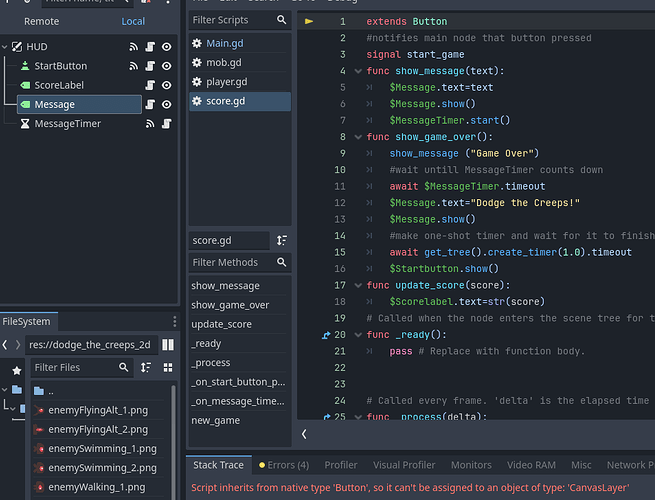The width and height of the screenshot is (655, 500).
Task: Jump to update_score method
Action: coord(240,324)
